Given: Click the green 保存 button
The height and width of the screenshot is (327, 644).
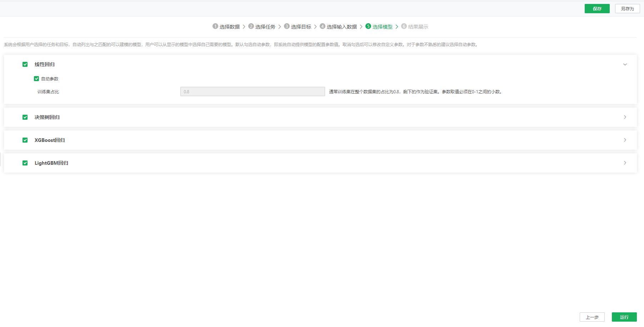Looking at the screenshot, I should (597, 9).
